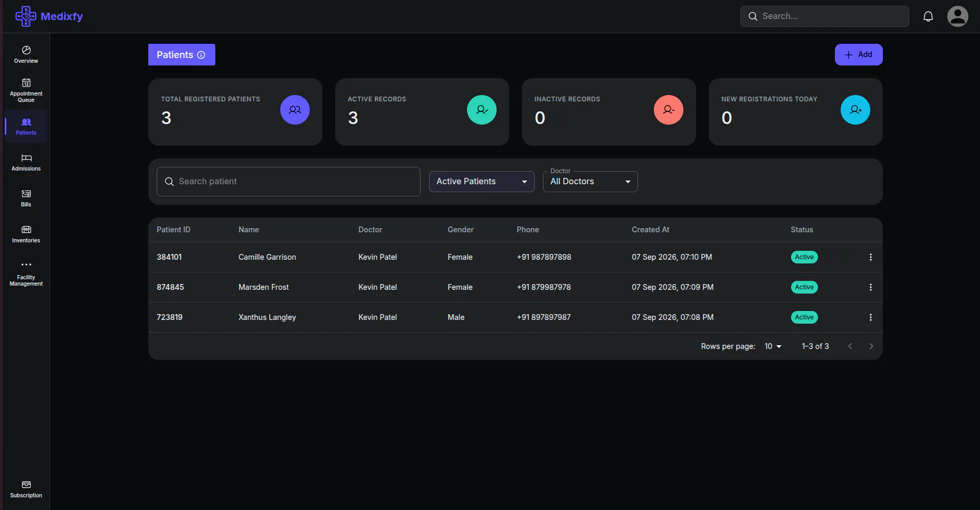Click patient ID 874845
Screen dimensions: 980x510
[170, 287]
